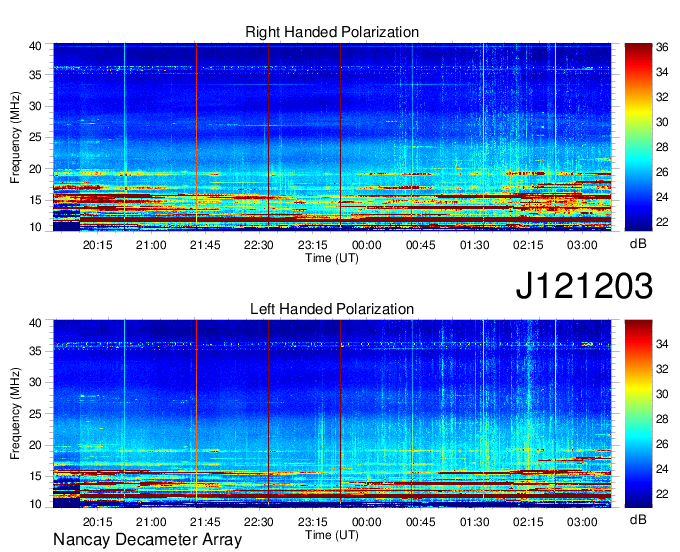Click "23:15" time tick on Left Handed plot
The image size is (680, 552).
click(313, 522)
